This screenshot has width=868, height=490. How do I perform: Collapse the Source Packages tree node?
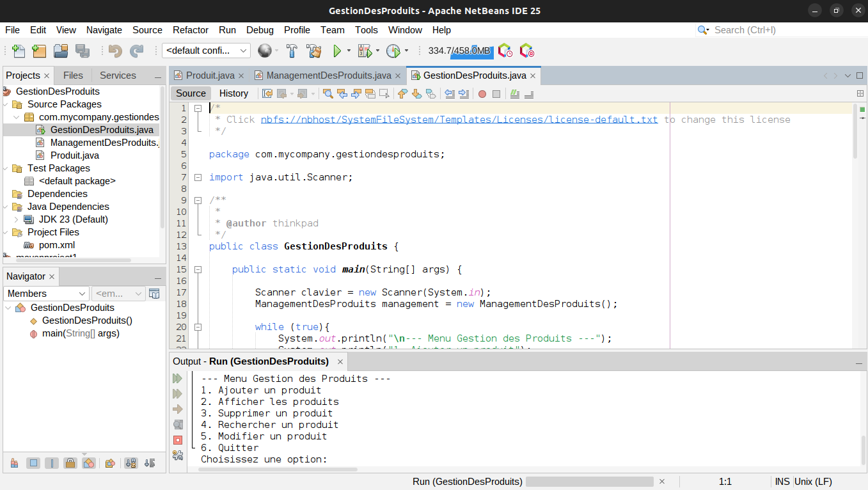click(x=6, y=104)
